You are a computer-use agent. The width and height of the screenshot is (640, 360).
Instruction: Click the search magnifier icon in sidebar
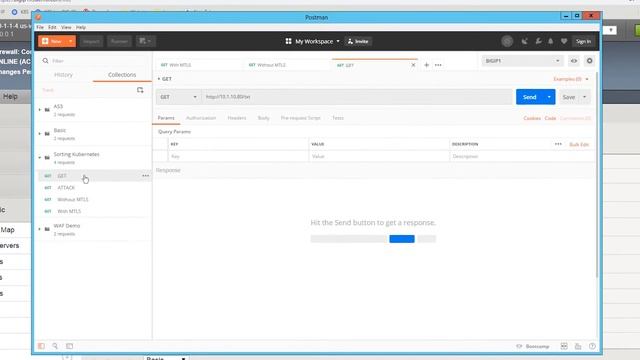[x=45, y=61]
